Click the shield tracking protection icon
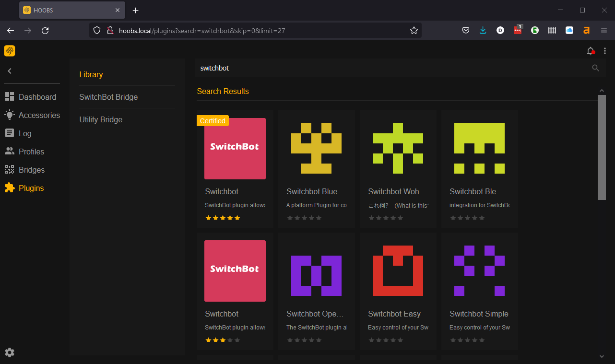This screenshot has height=364, width=615. point(97,30)
